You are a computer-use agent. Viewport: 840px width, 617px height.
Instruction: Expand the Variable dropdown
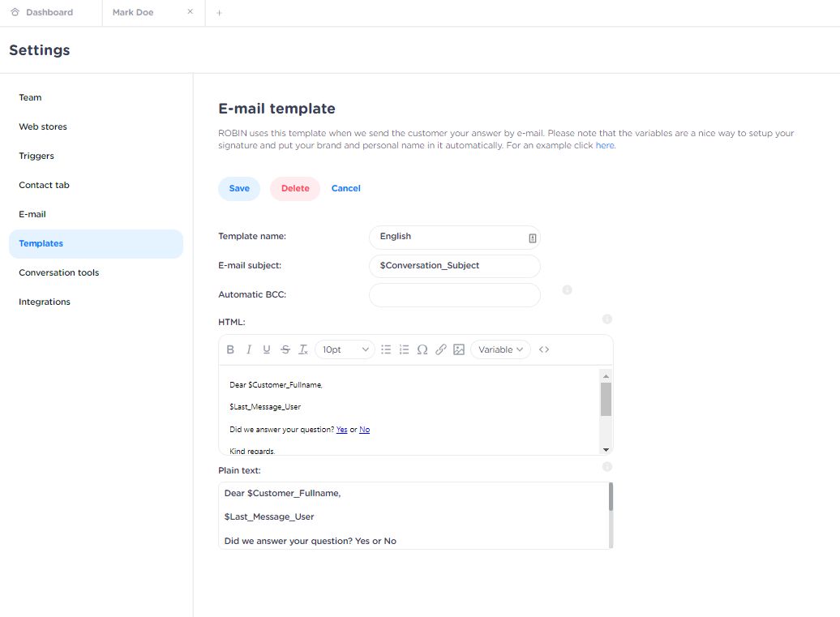[500, 349]
